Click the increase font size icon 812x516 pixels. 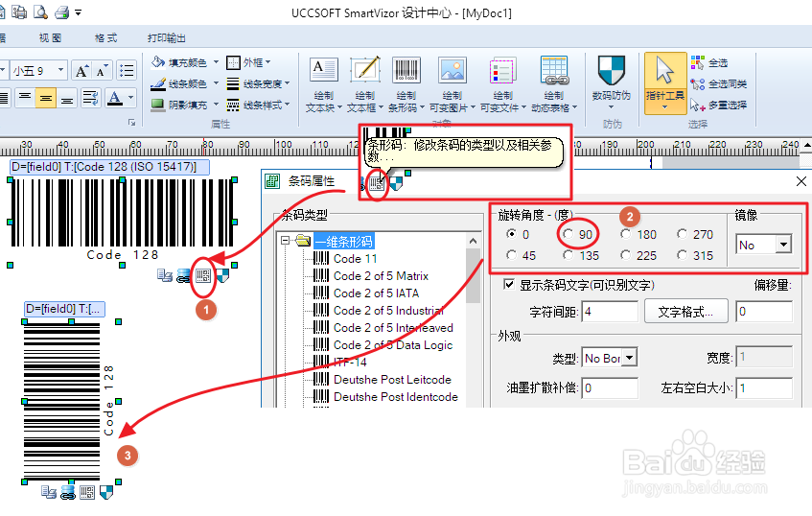pos(81,70)
